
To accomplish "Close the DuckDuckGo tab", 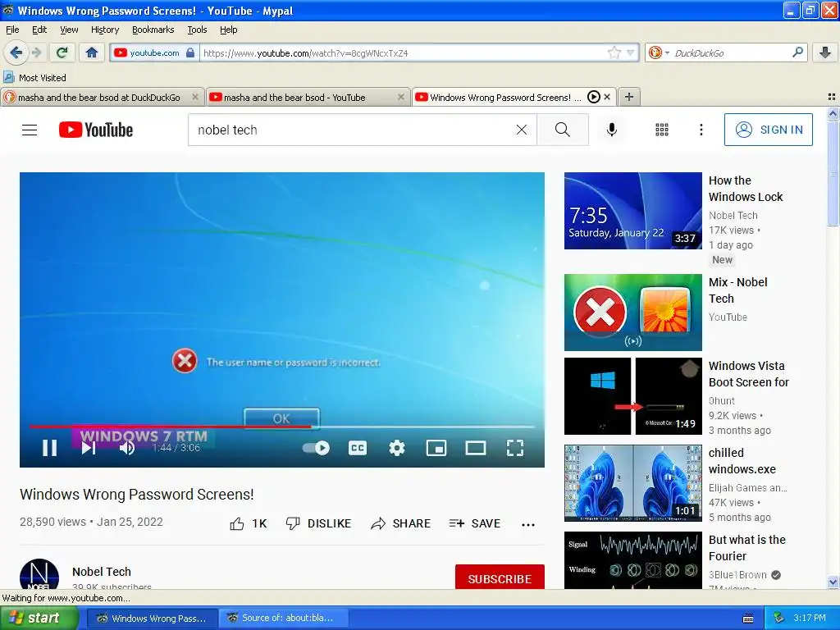I will point(195,97).
